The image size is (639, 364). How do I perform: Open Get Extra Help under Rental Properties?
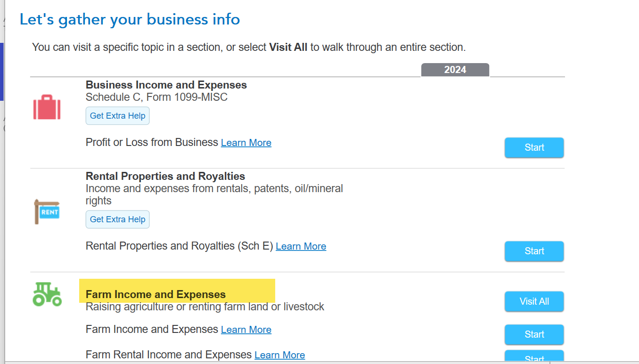[x=117, y=219]
